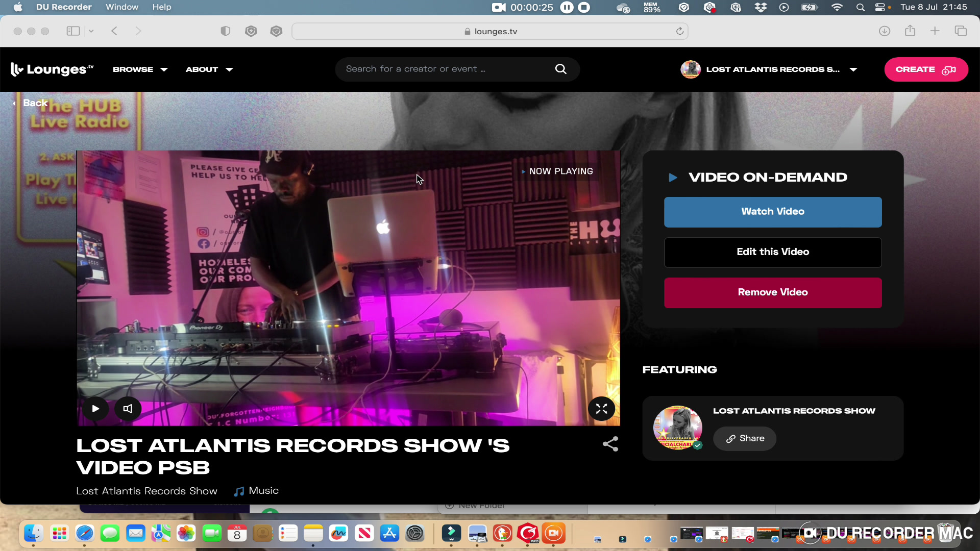This screenshot has width=980, height=551.
Task: Click the Safari forward arrow
Action: pos(138,31)
